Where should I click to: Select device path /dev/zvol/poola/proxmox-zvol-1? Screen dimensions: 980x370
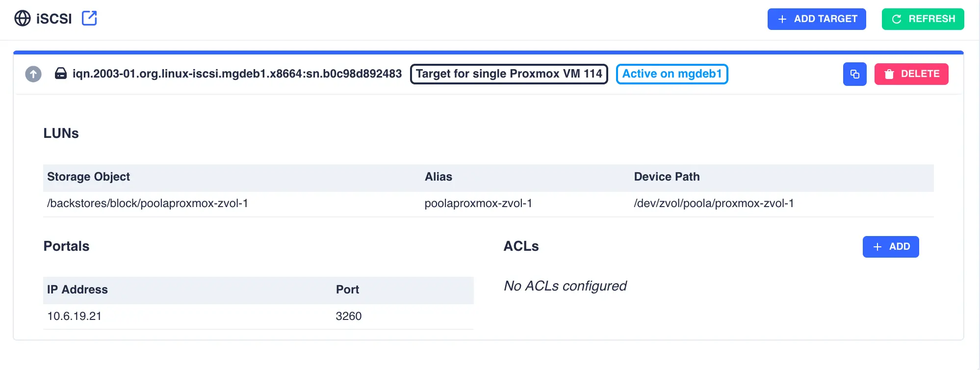point(714,204)
